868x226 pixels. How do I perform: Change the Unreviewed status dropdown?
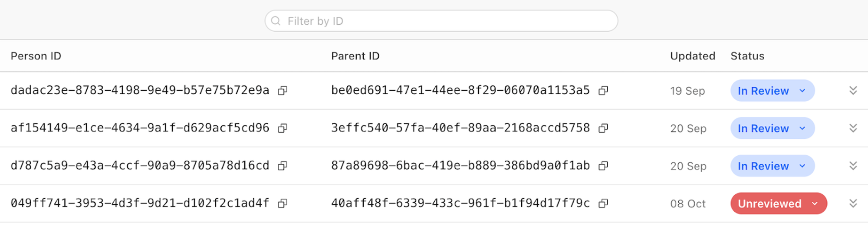[778, 203]
